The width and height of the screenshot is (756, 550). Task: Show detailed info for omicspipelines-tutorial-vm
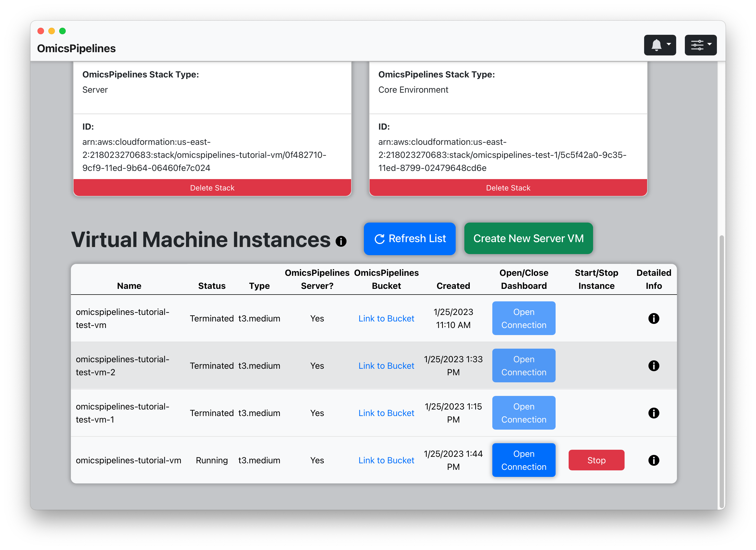pyautogui.click(x=653, y=460)
